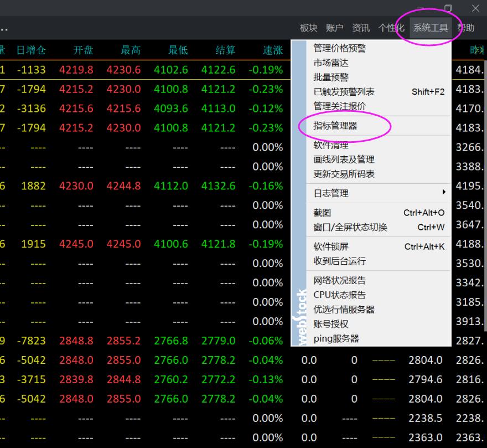This screenshot has height=448, width=487.
Task: Click the 日增仓 value -3136
Action: click(32, 109)
